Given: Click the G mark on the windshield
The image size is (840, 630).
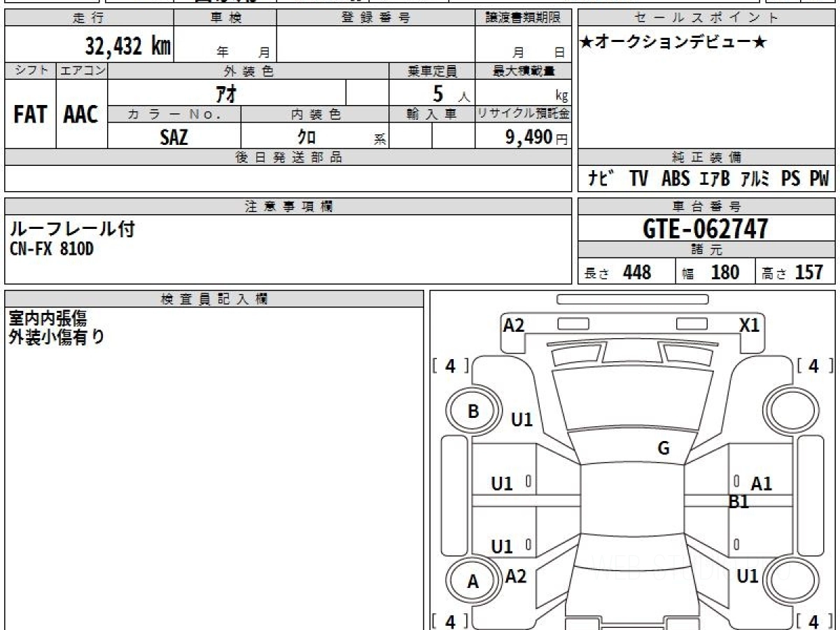Looking at the screenshot, I should tap(664, 449).
